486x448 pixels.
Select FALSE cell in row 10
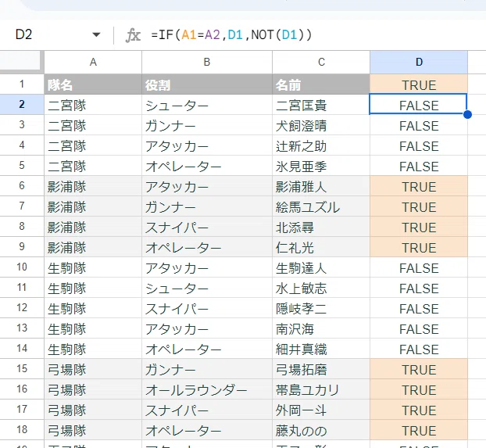pyautogui.click(x=419, y=267)
